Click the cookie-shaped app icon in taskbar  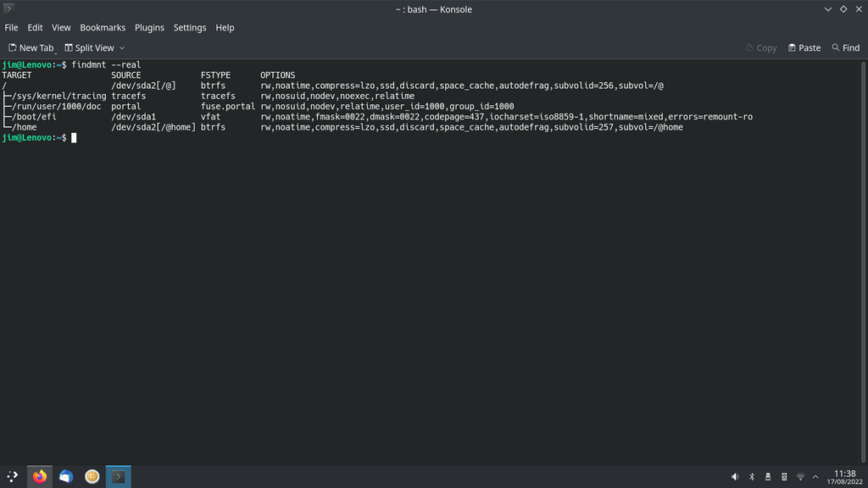92,477
